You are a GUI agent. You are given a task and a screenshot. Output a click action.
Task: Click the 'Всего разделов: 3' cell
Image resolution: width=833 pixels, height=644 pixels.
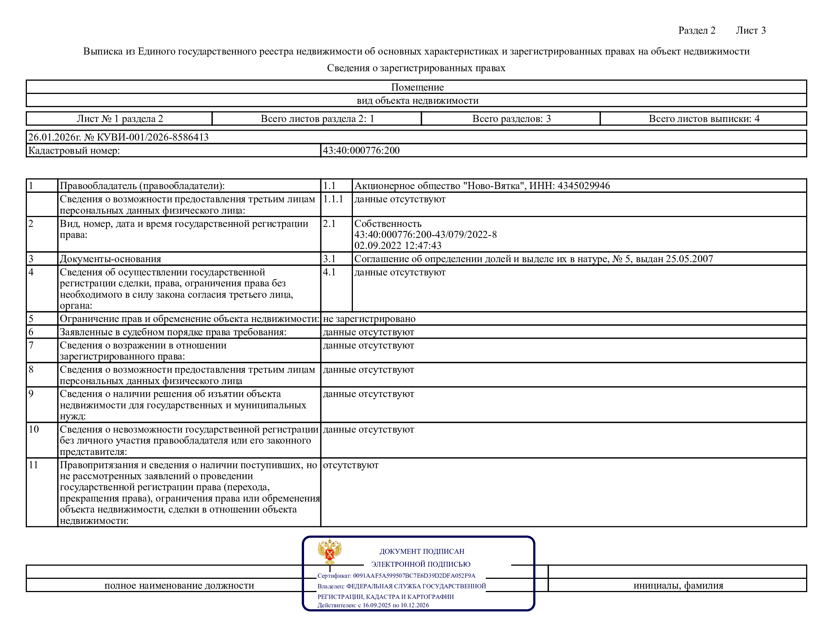(511, 119)
